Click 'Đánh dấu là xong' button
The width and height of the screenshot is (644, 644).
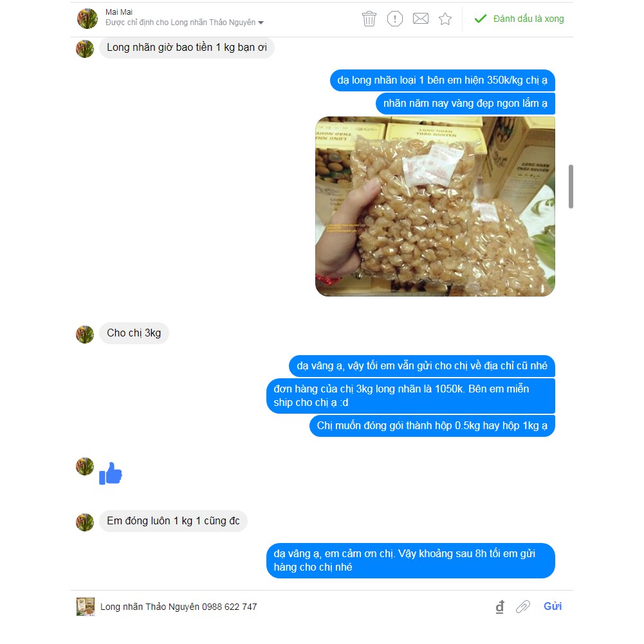(x=520, y=19)
